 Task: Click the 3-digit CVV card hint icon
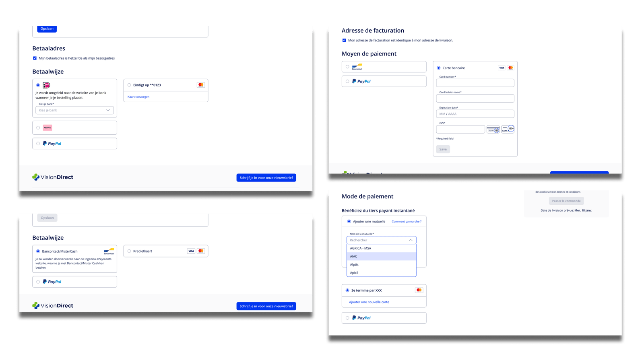click(x=493, y=129)
